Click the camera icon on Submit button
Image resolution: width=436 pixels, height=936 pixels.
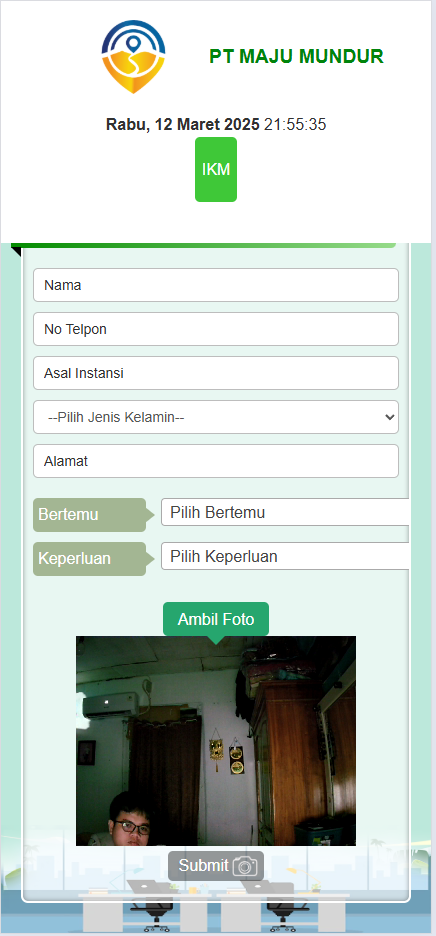click(245, 866)
